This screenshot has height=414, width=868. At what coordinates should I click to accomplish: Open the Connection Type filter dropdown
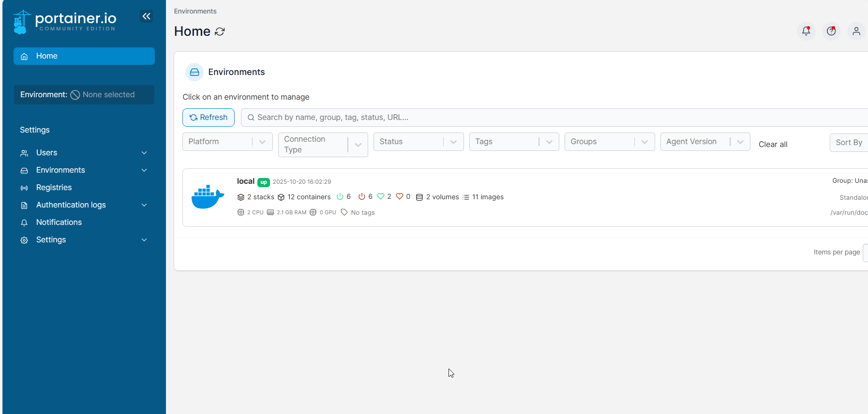tap(323, 145)
